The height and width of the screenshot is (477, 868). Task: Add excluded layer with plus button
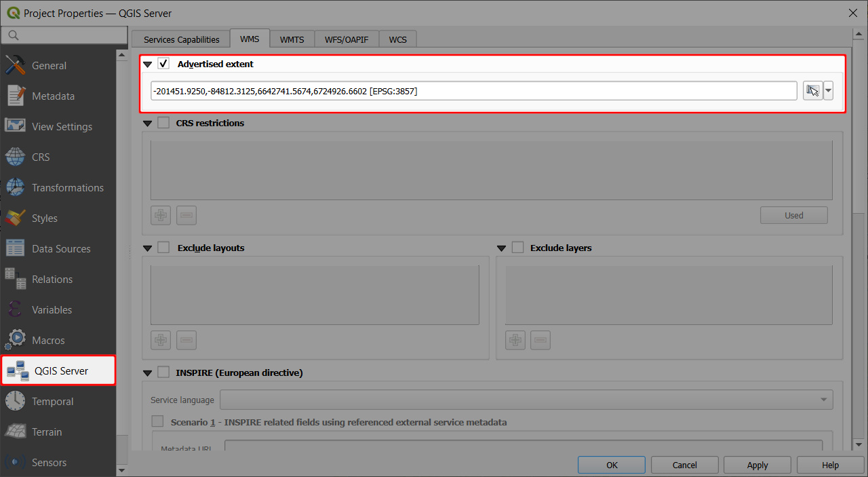click(515, 340)
